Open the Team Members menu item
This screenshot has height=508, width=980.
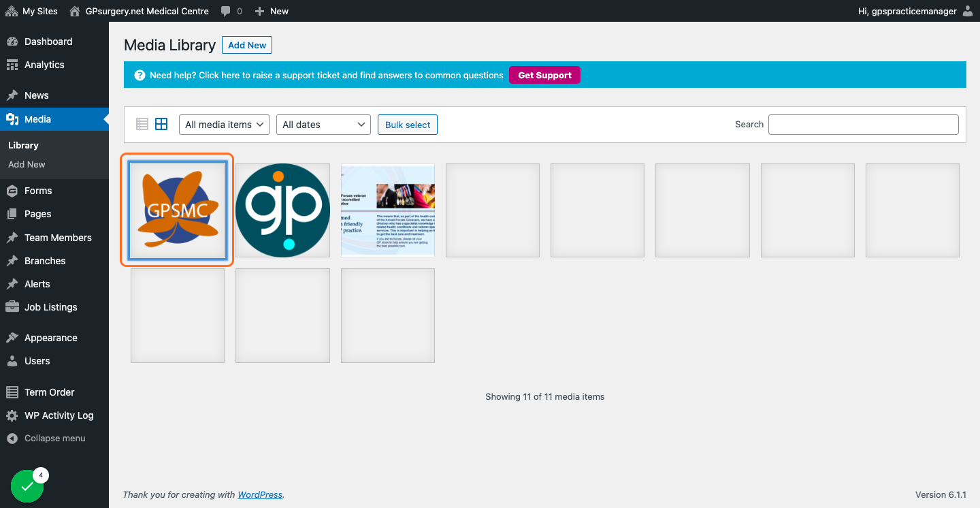(54, 238)
